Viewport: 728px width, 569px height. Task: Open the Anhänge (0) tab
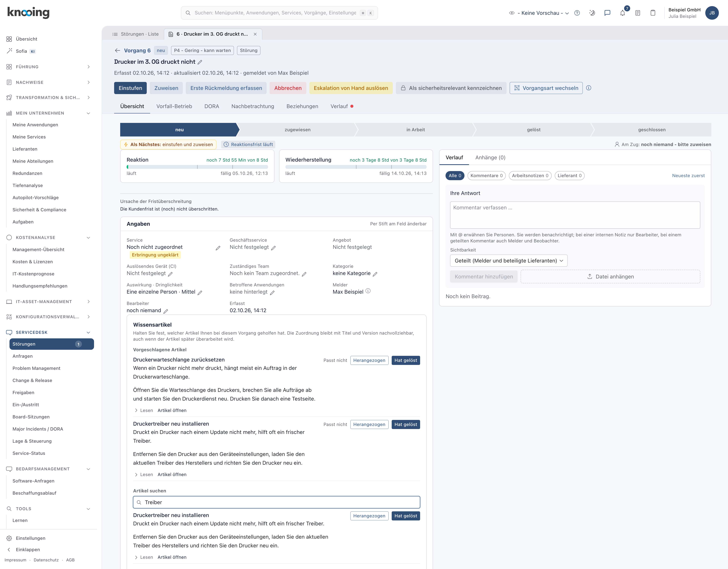(x=490, y=157)
